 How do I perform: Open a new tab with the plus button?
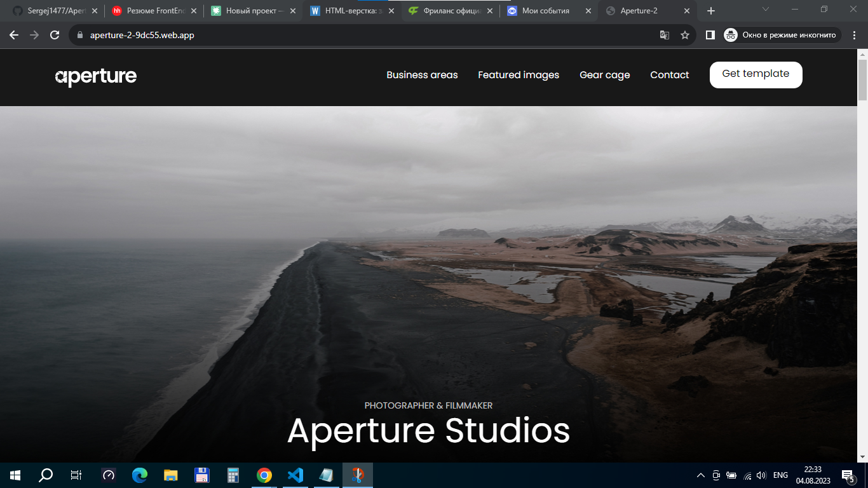tap(711, 11)
